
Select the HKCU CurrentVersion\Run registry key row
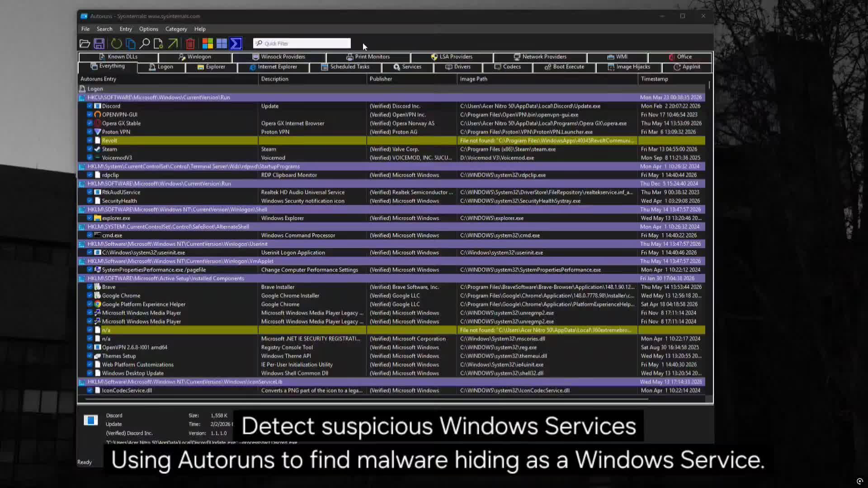[x=392, y=98]
